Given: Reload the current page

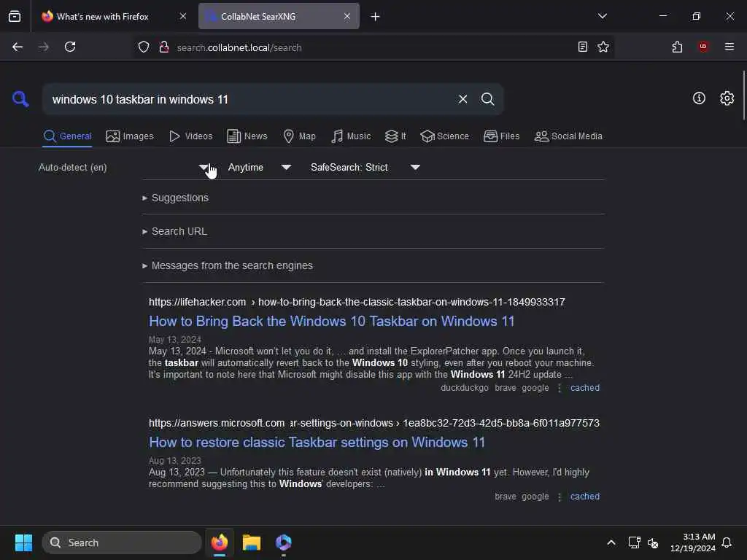Looking at the screenshot, I should coord(70,47).
